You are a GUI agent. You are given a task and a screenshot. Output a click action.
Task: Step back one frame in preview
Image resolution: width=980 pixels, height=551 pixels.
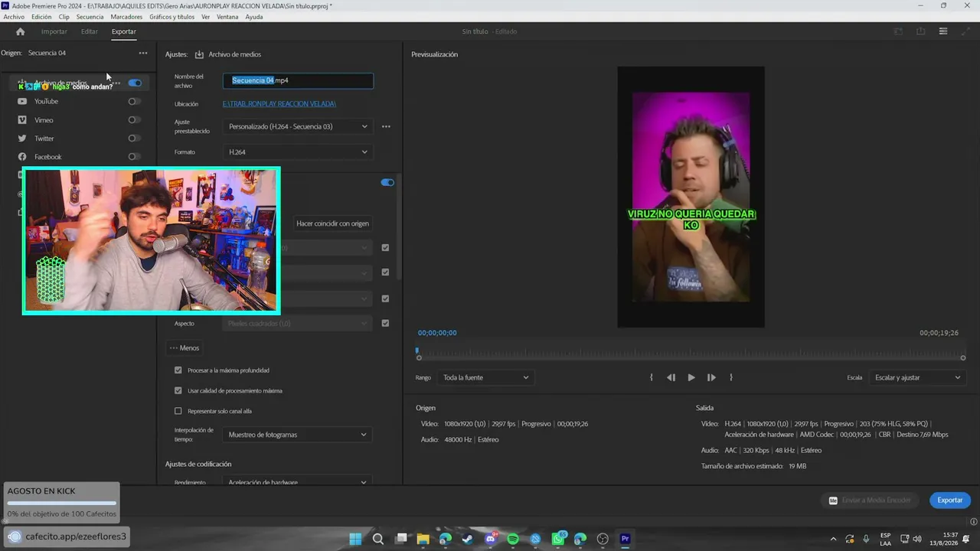(671, 377)
